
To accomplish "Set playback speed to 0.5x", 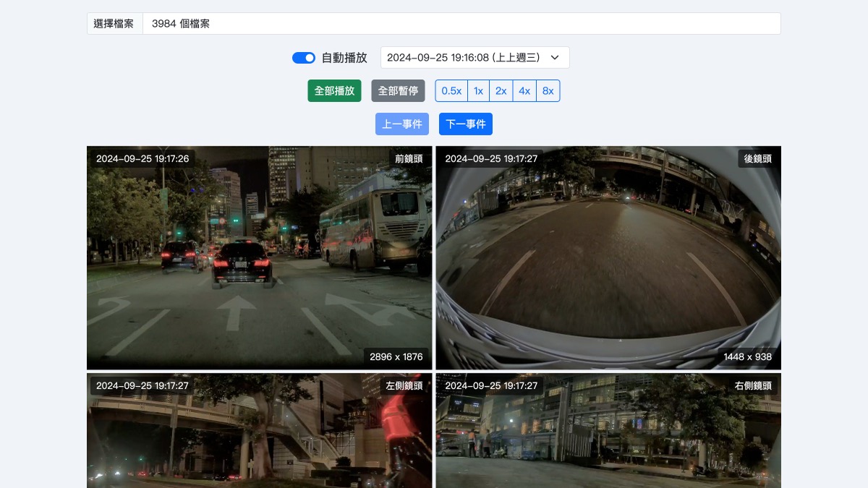I will [x=451, y=91].
